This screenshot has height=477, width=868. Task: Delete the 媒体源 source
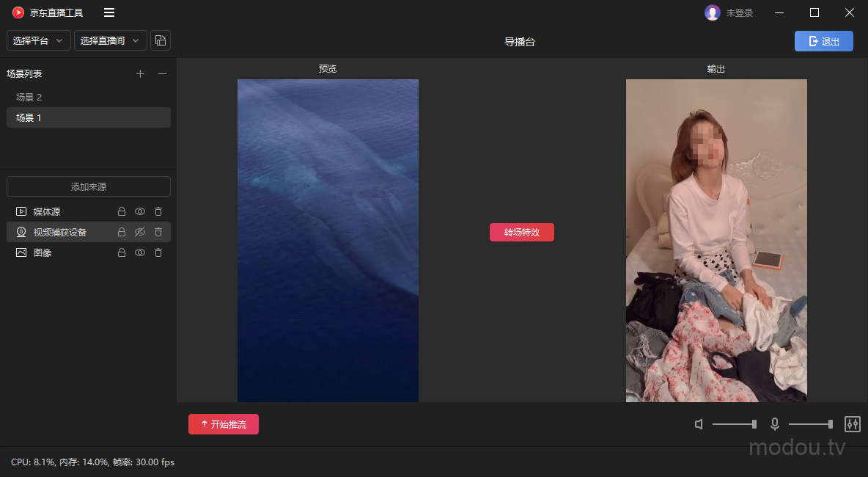click(158, 211)
